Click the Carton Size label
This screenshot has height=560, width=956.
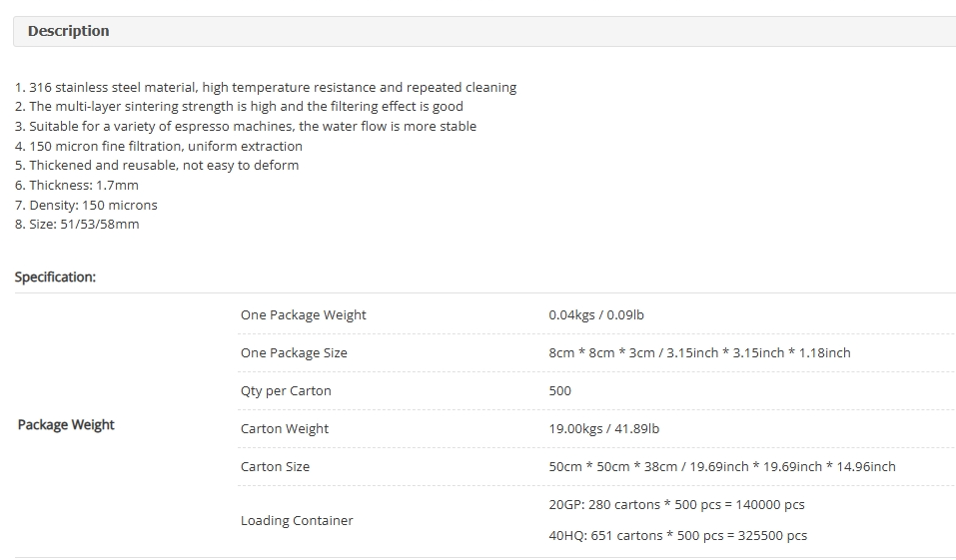point(275,467)
